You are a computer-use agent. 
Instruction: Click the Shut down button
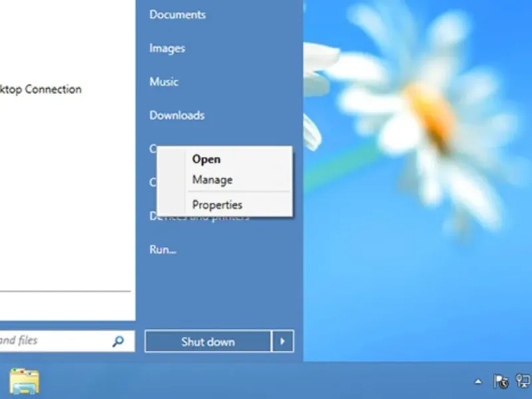(x=208, y=341)
